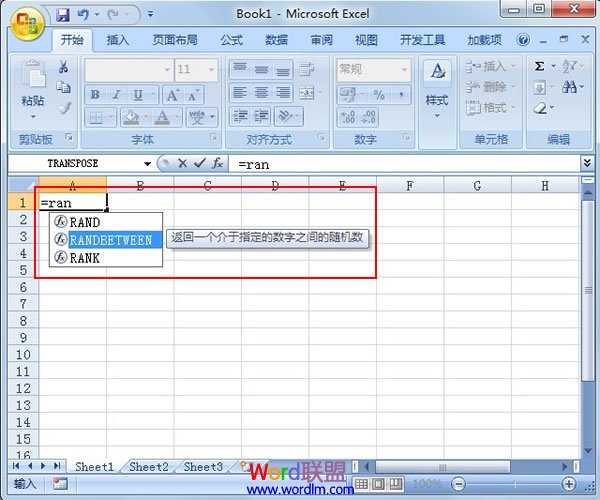Click the Office button logo

(x=26, y=22)
